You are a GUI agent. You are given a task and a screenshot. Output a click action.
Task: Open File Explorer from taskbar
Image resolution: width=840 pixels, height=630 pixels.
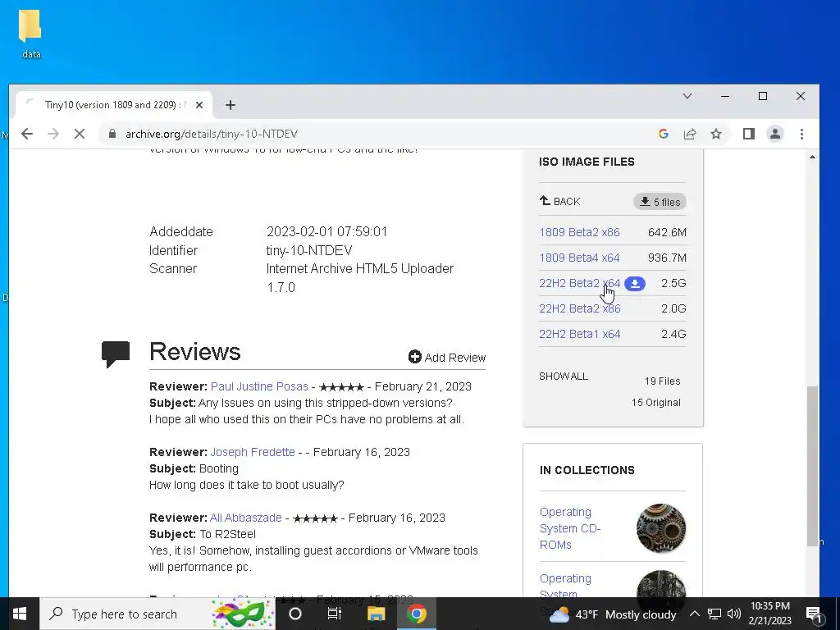coord(376,614)
